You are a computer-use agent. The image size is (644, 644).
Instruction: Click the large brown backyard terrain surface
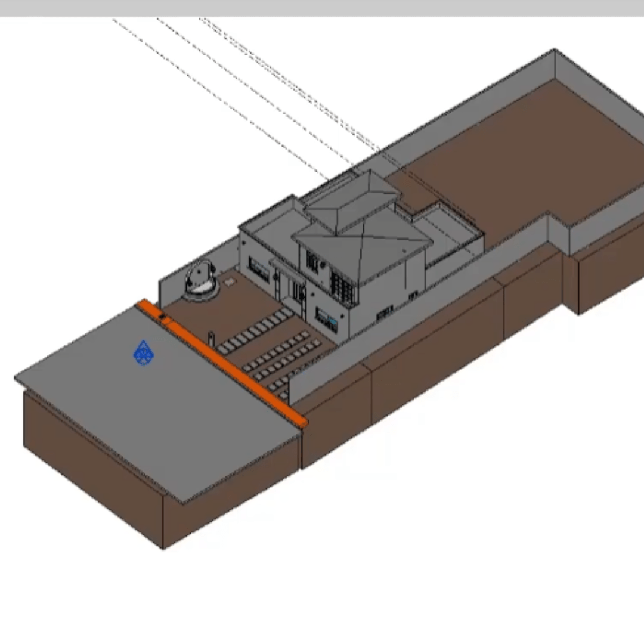pos(525,155)
